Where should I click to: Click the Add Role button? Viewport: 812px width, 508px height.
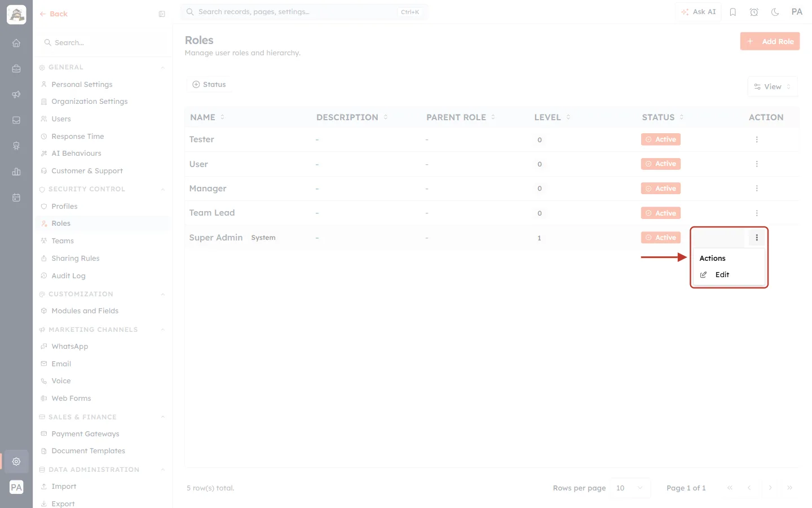point(770,41)
